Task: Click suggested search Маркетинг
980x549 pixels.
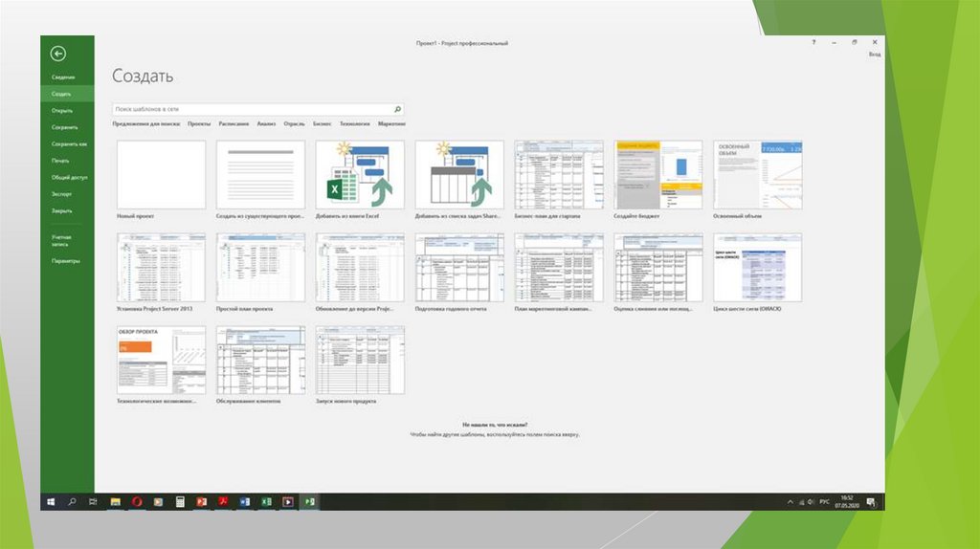Action: click(x=391, y=123)
